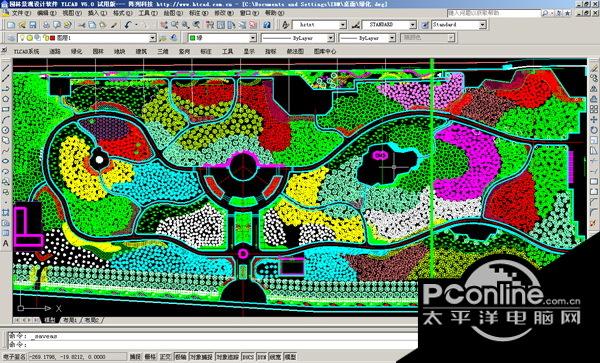Open the 编辑 Edit menu
600x363 pixels.
(46, 13)
